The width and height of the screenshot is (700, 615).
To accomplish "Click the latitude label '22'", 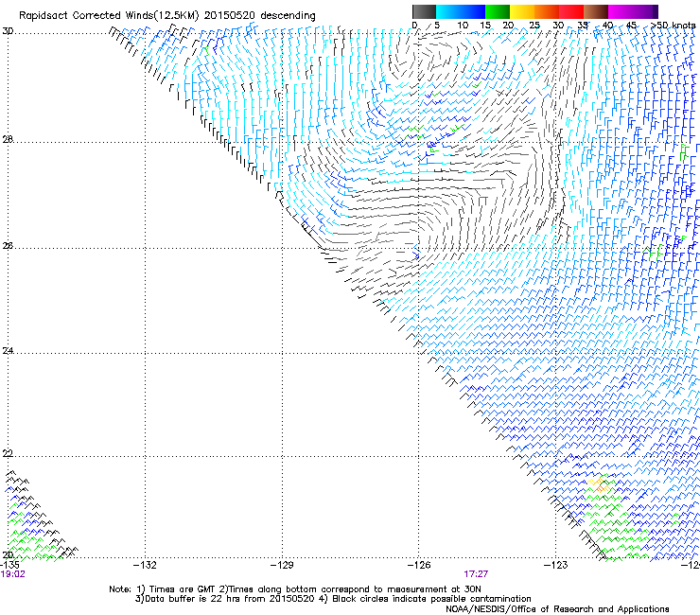I will [8, 453].
